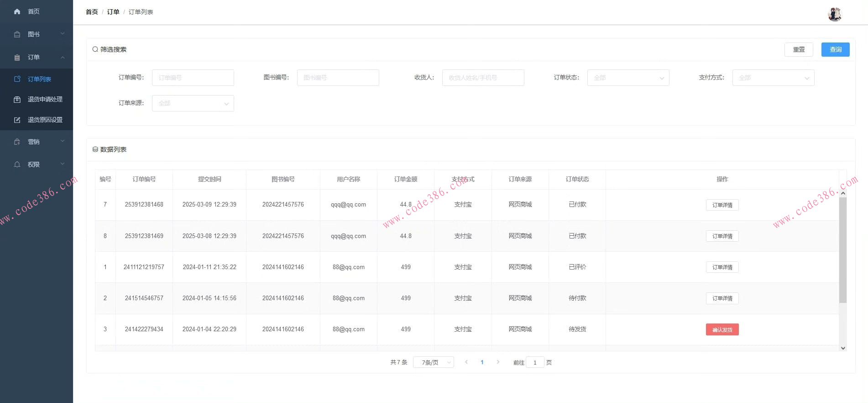Select the 订单 breadcrumb item

pos(113,12)
